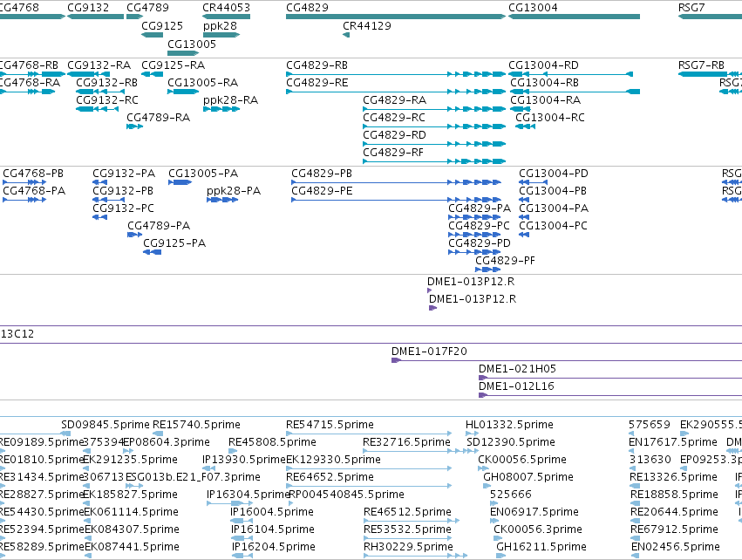Viewport: 742px width, 560px height.
Task: Click protein label CG4829-PB
Action: coord(322,174)
